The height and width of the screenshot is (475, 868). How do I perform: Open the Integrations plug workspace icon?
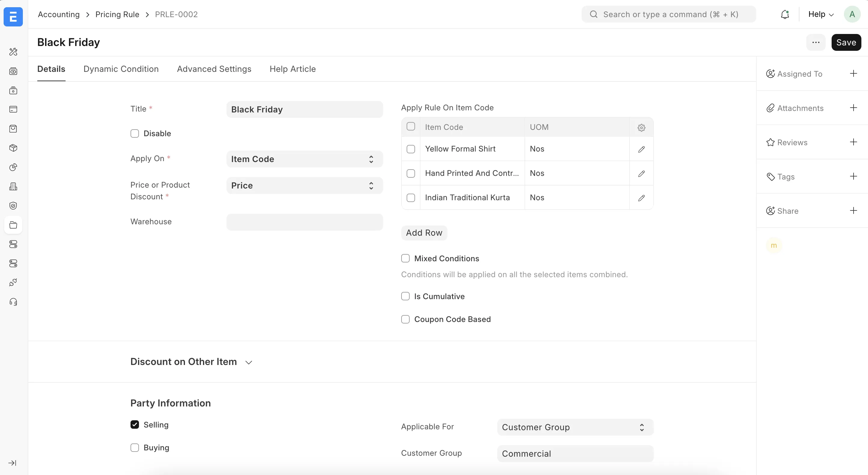pos(14,282)
